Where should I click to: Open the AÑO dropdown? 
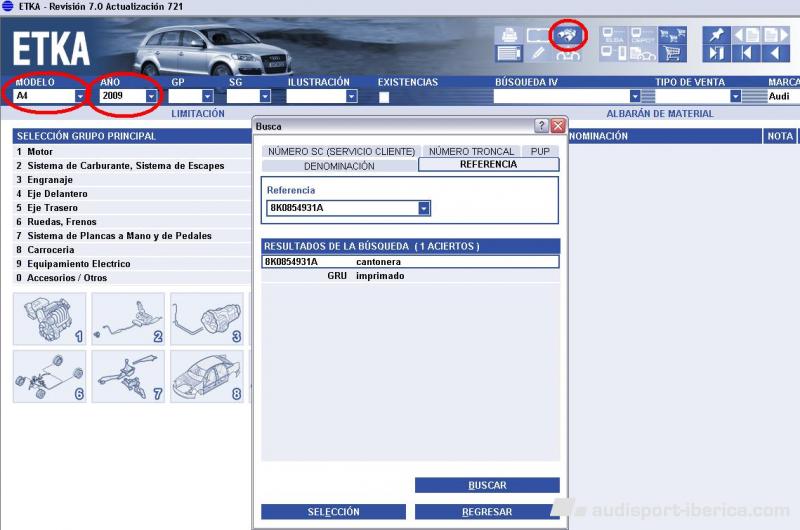pyautogui.click(x=151, y=96)
